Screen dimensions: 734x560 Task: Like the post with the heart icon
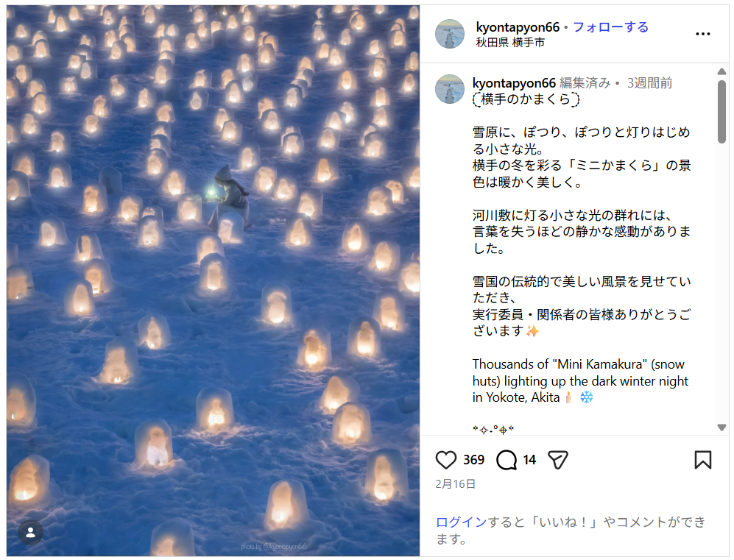tap(445, 460)
